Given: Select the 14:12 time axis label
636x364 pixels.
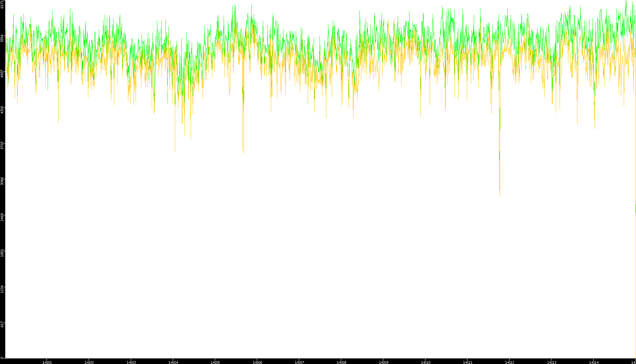Looking at the screenshot, I should [510, 362].
